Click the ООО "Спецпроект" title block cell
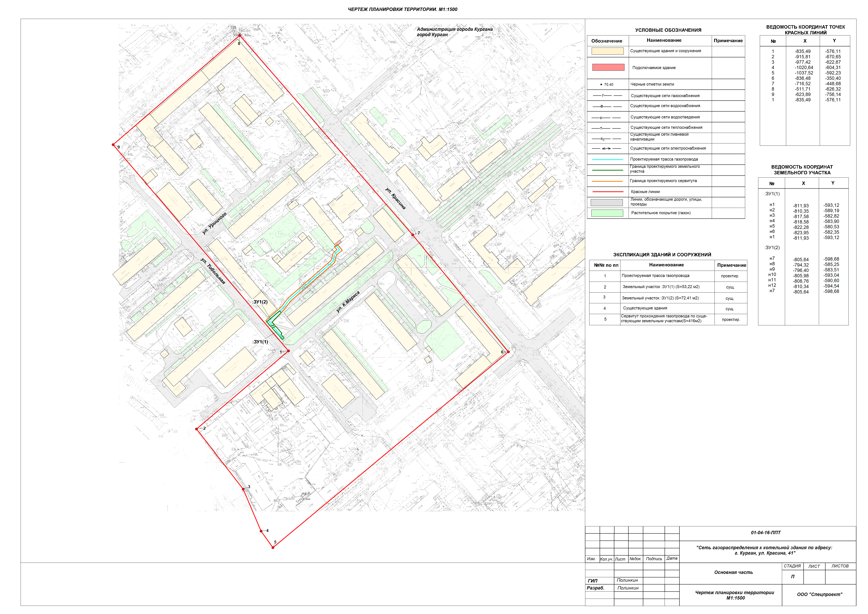 pos(819,594)
